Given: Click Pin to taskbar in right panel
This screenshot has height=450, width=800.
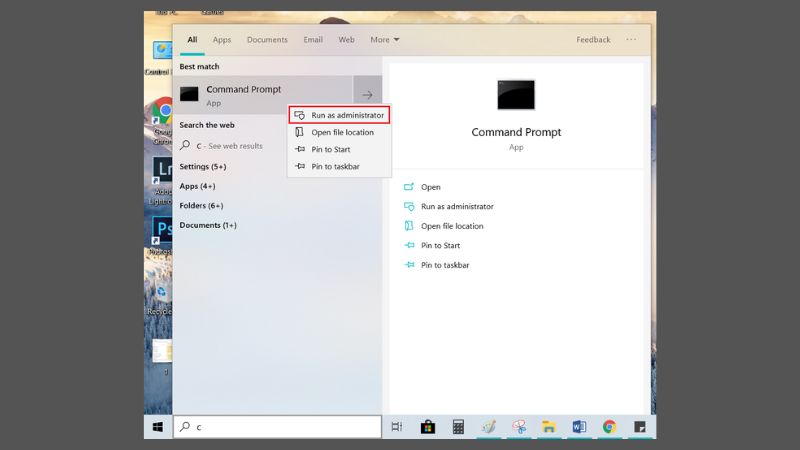Looking at the screenshot, I should [x=445, y=265].
